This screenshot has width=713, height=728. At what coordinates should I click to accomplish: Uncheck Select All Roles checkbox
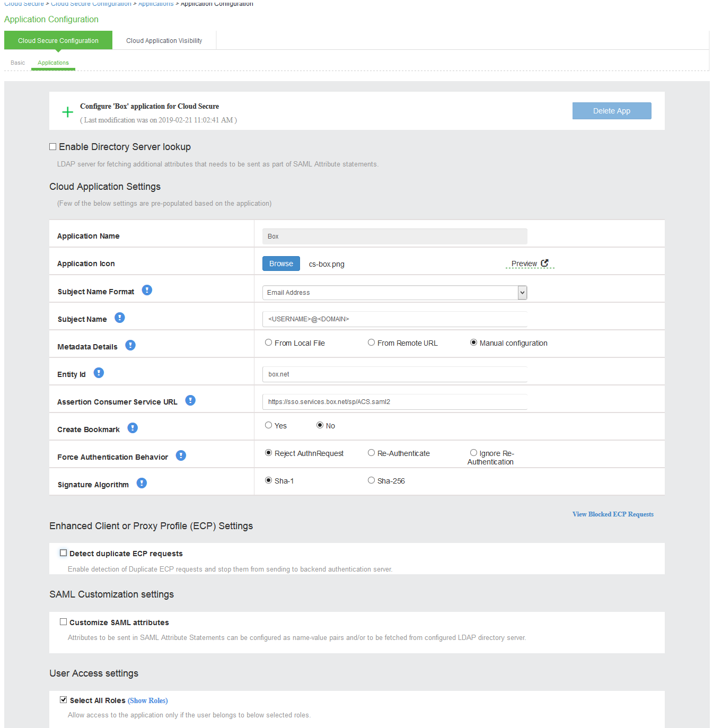coord(64,700)
